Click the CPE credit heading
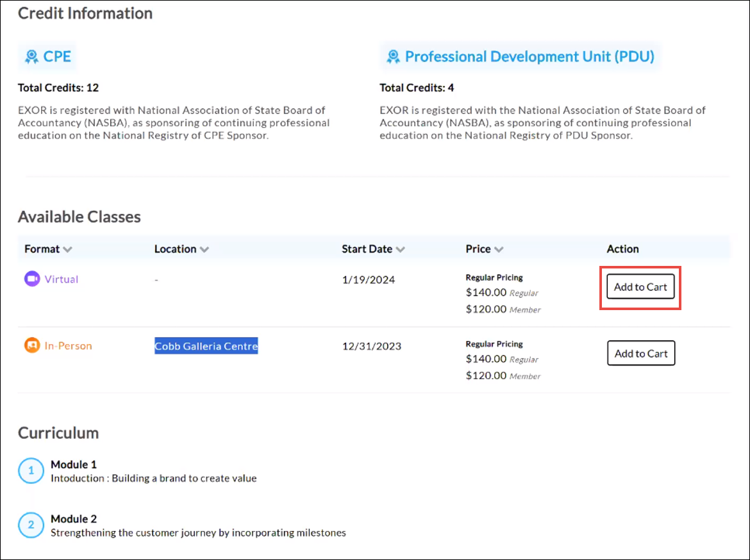The image size is (750, 560). point(57,56)
